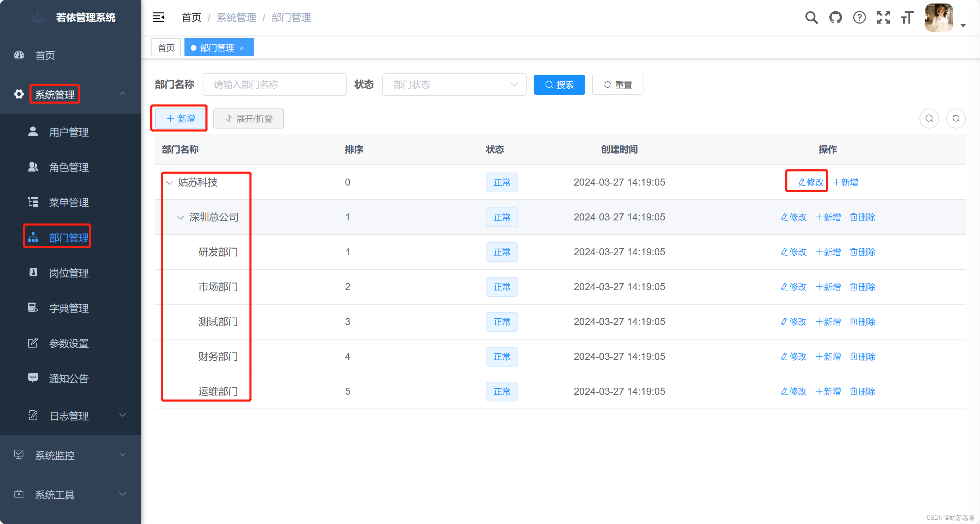Toggle the 展开/折叠 button
Viewport: 980px width, 524px height.
tap(249, 118)
